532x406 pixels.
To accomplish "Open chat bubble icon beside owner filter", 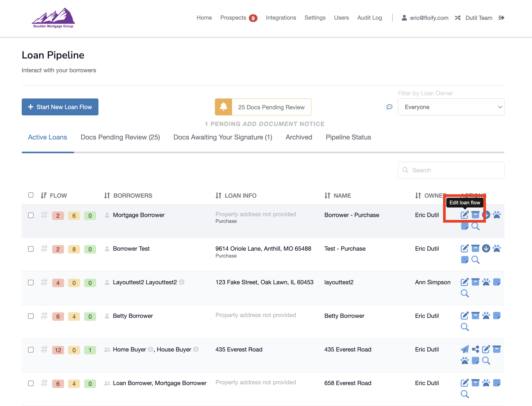I will (x=389, y=107).
